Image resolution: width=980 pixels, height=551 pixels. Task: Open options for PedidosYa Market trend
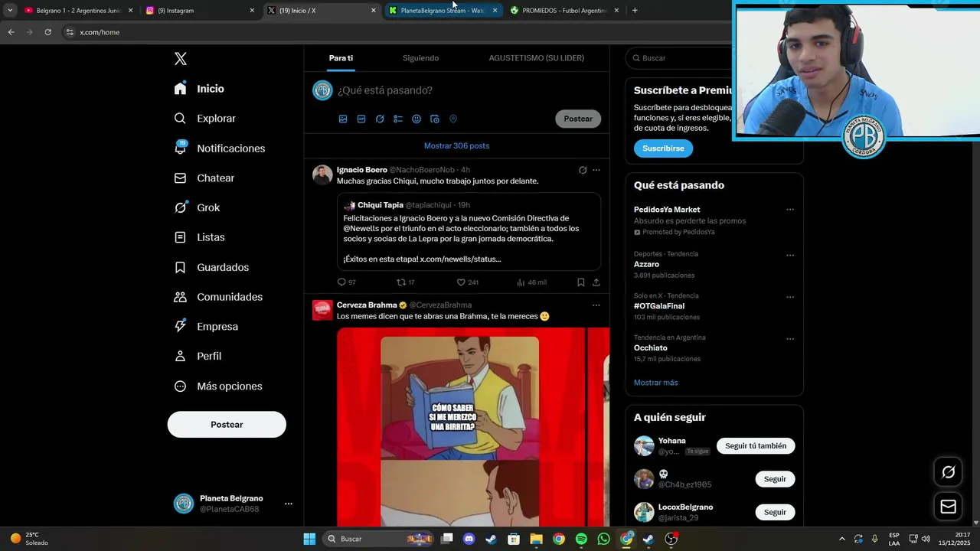click(790, 210)
